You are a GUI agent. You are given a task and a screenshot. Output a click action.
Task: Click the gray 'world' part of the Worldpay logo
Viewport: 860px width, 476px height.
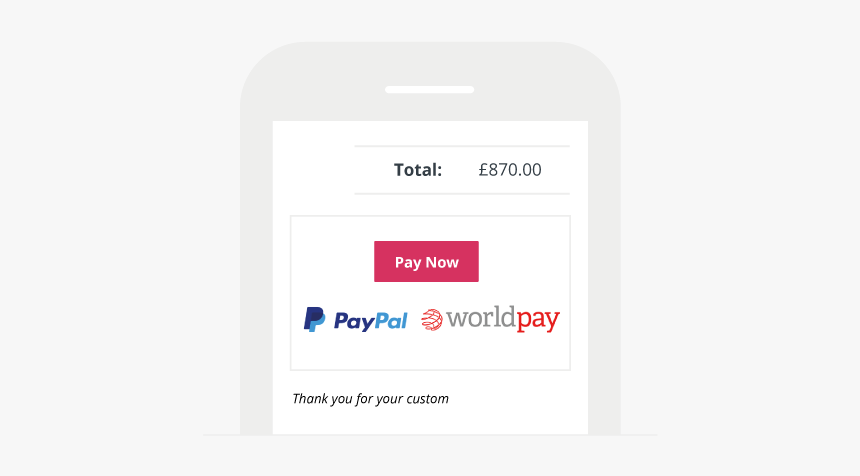480,317
